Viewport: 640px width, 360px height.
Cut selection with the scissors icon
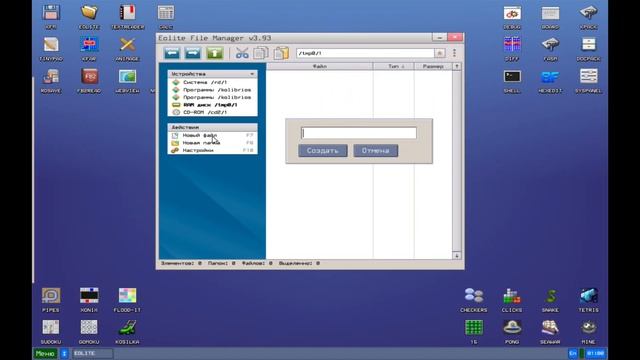coord(242,53)
